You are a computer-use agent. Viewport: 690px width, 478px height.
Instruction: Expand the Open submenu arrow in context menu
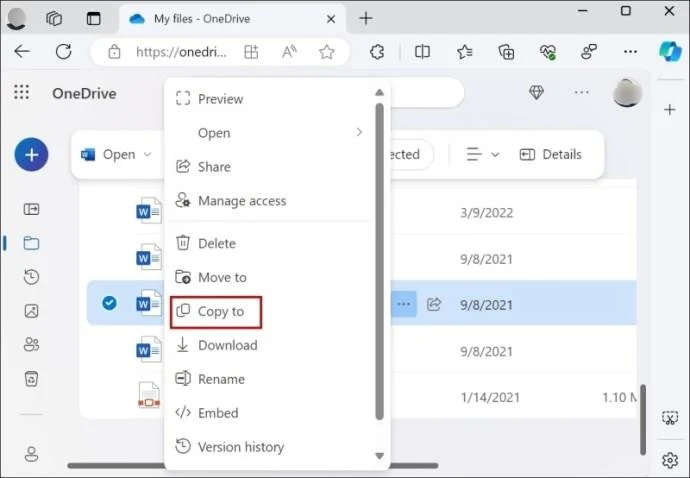point(359,132)
